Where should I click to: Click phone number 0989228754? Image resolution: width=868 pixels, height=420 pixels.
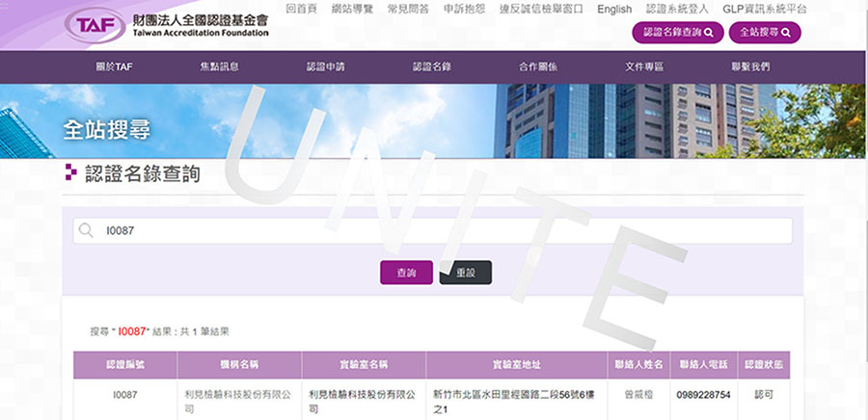tap(704, 395)
